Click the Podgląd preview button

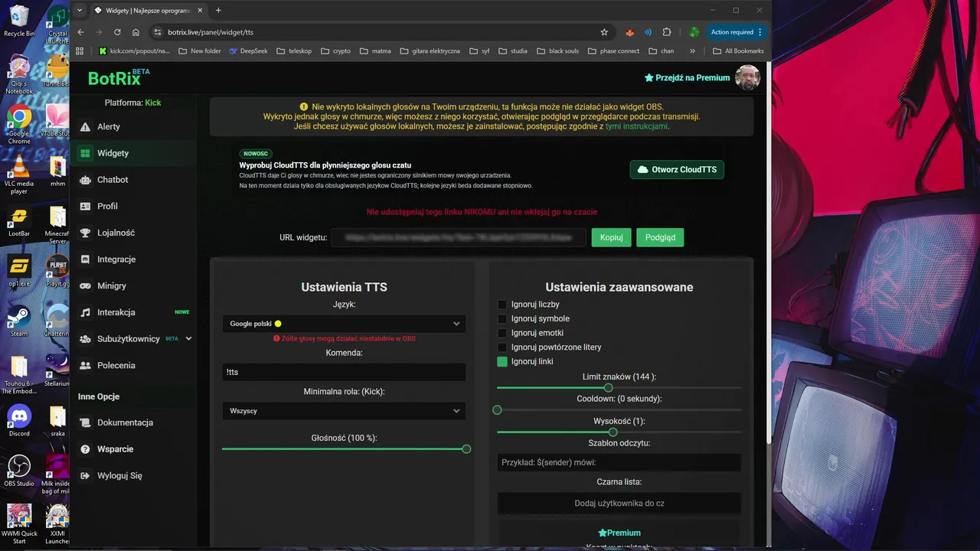pyautogui.click(x=660, y=237)
